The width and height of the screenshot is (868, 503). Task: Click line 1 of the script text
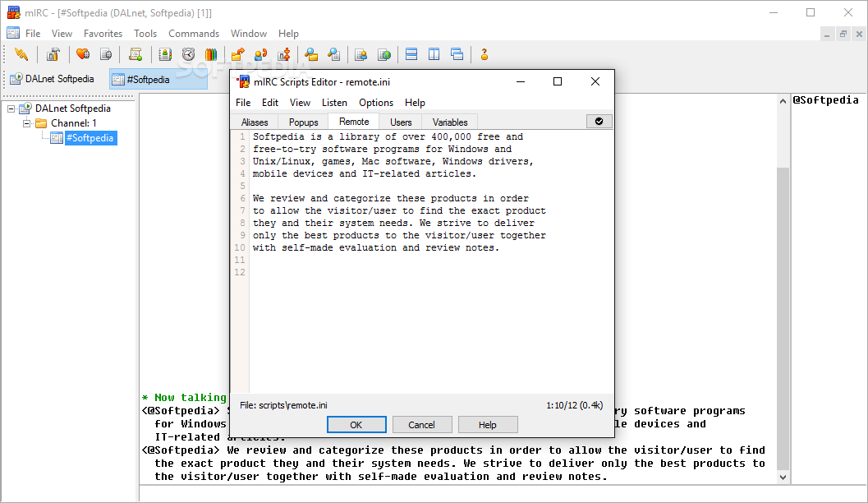pyautogui.click(x=388, y=136)
